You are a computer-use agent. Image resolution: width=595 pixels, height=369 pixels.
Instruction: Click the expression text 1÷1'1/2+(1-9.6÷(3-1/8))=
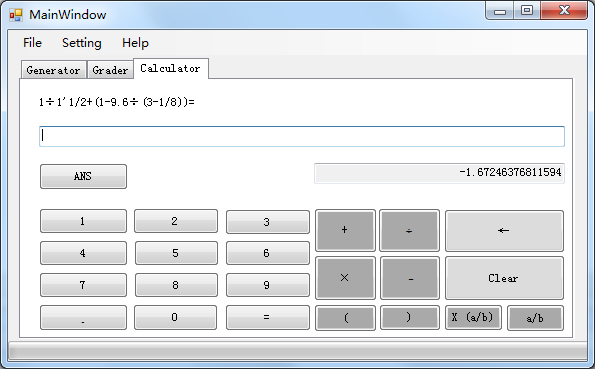coord(116,102)
